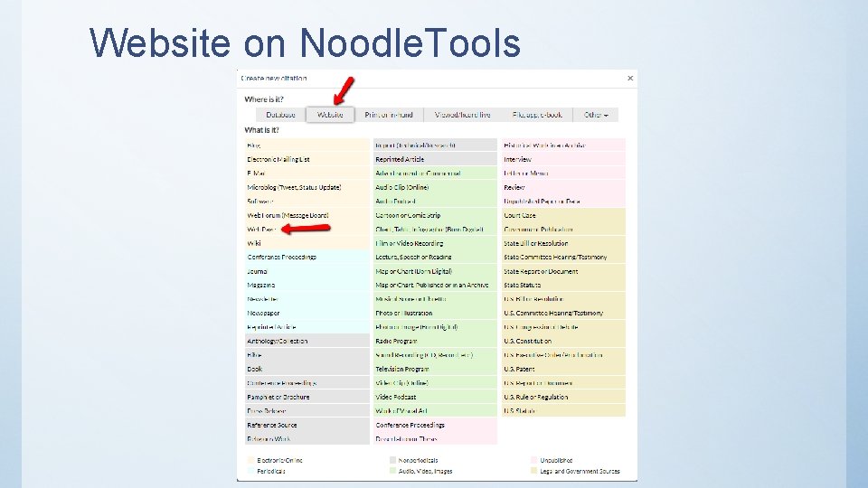Choose the Web Page option
Screen dimensions: 868x488
pyautogui.click(x=307, y=229)
